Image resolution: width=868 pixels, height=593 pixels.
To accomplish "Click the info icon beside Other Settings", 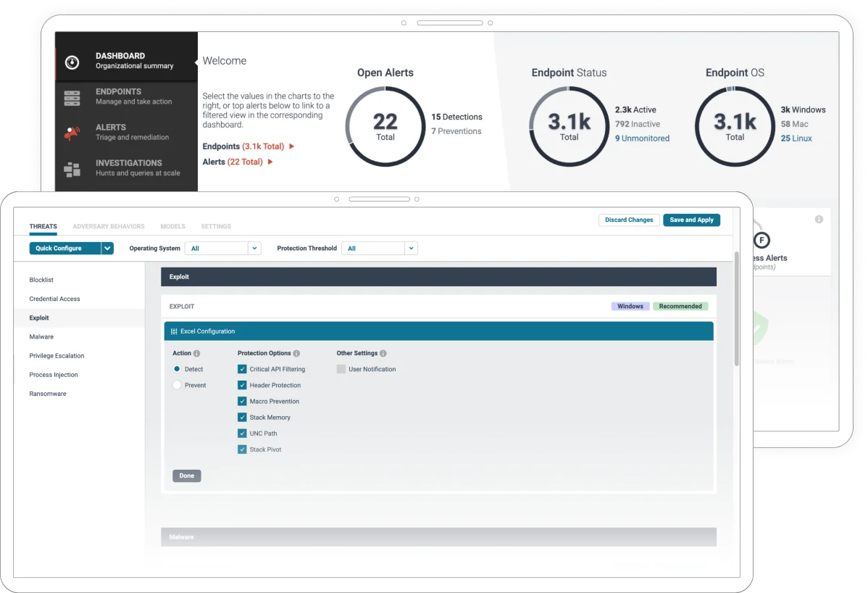I will 384,353.
